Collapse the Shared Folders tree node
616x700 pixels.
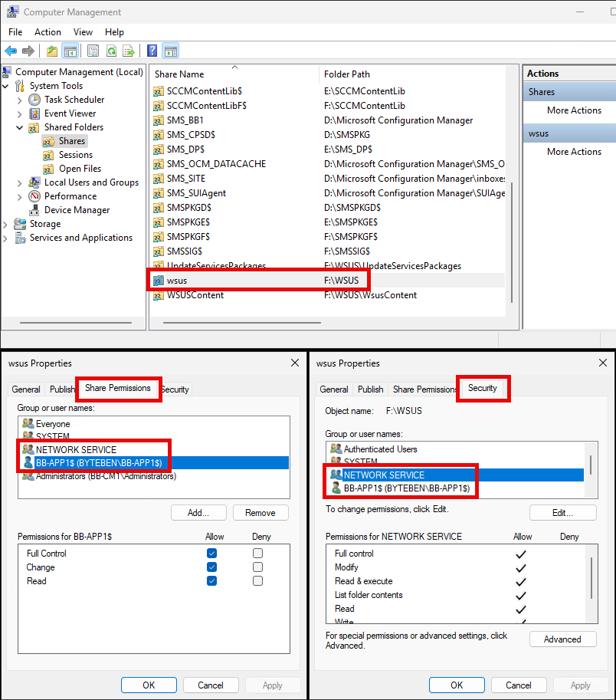pyautogui.click(x=18, y=127)
